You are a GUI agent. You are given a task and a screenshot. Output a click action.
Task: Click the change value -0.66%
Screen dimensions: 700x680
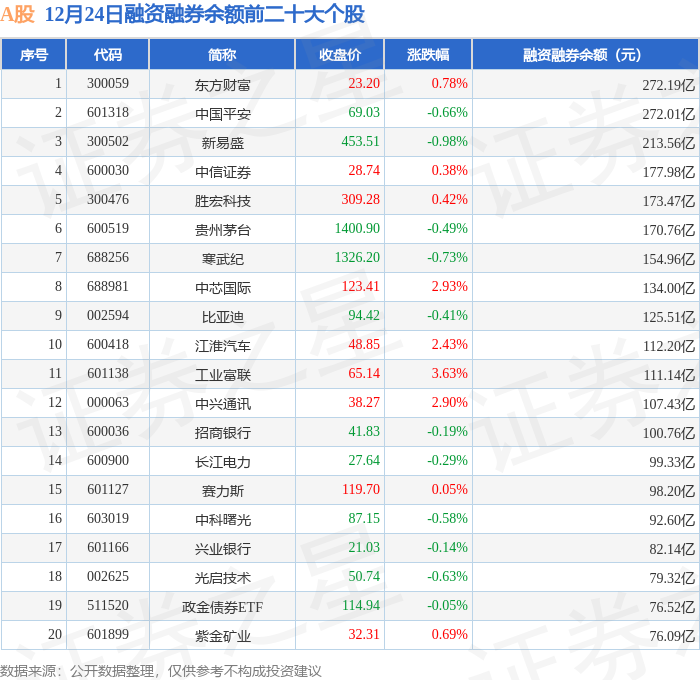coord(447,113)
